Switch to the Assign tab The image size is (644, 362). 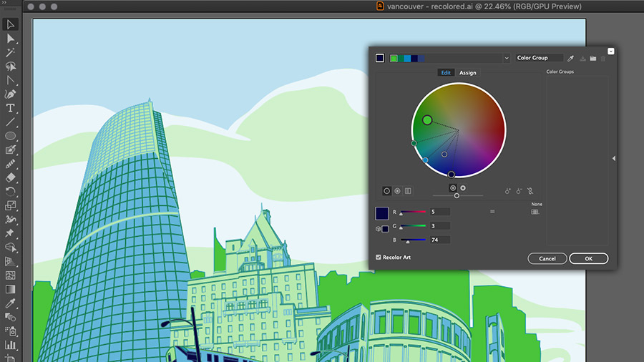coord(467,72)
